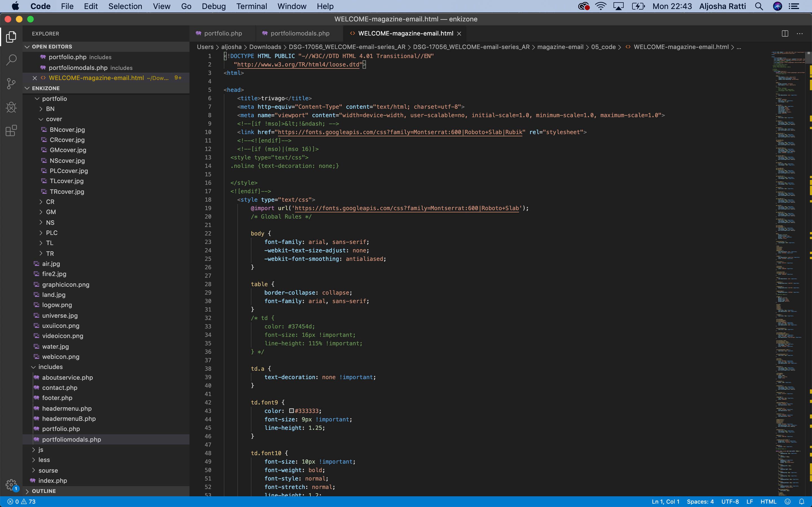812x507 pixels.
Task: Expand the js folder
Action: [40, 450]
